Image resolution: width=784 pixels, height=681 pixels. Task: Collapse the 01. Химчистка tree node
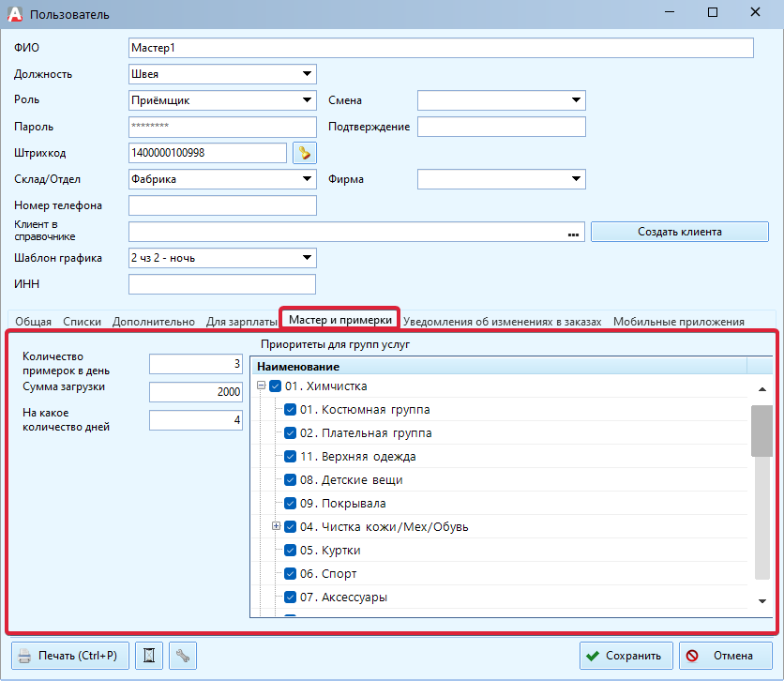point(262,386)
